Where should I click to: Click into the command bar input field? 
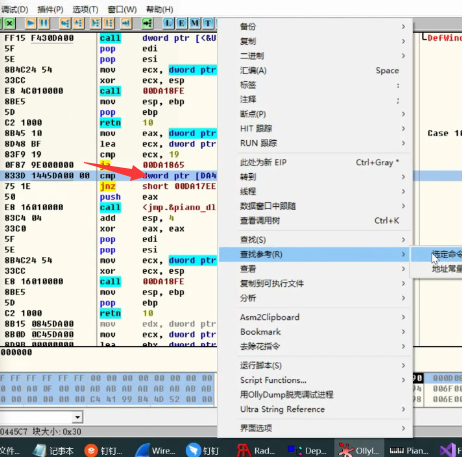[x=36, y=417]
